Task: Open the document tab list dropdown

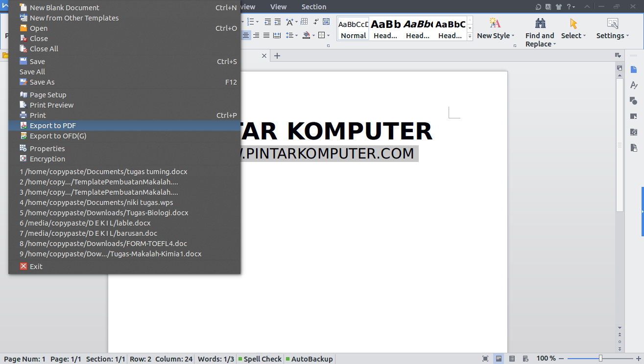Action: 619,56
